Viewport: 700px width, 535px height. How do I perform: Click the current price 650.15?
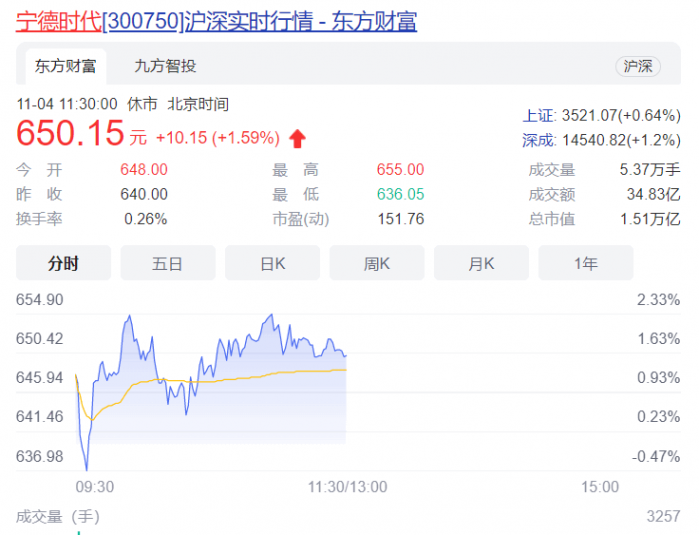[70, 134]
